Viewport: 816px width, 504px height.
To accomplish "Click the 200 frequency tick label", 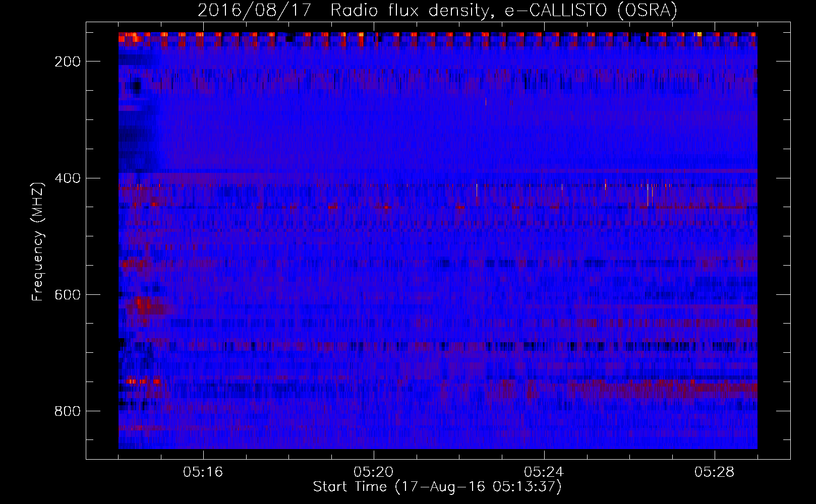I will click(x=68, y=61).
